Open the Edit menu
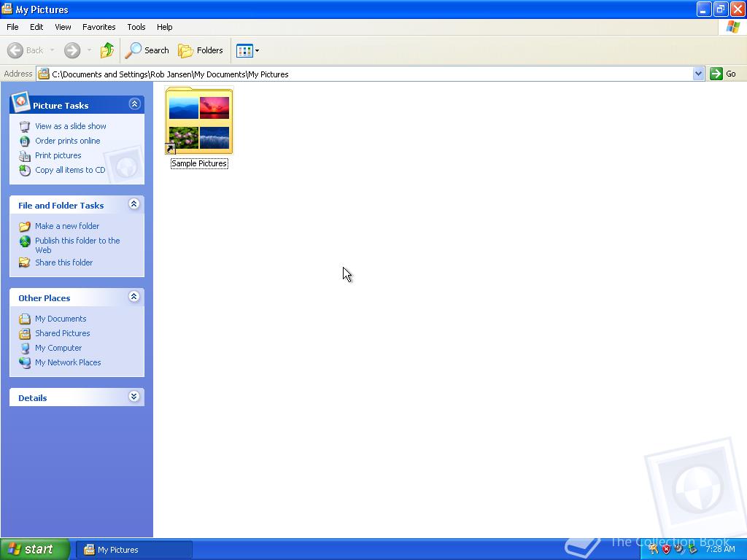Image resolution: width=747 pixels, height=560 pixels. [36, 27]
